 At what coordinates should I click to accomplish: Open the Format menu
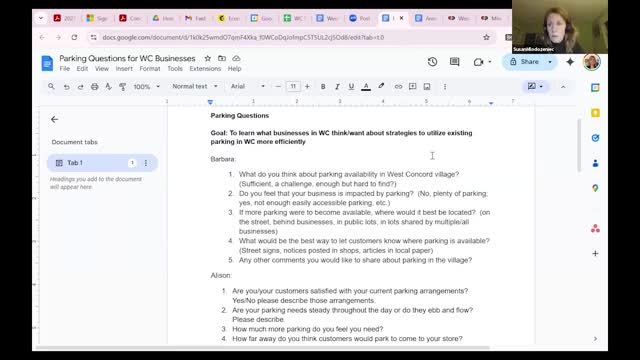pos(150,69)
